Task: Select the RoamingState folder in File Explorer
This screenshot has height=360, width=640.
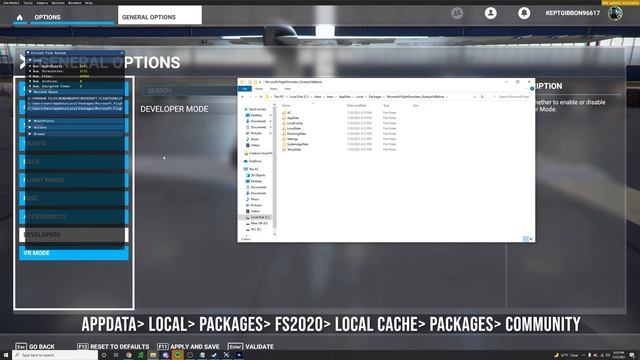Action: tap(296, 134)
